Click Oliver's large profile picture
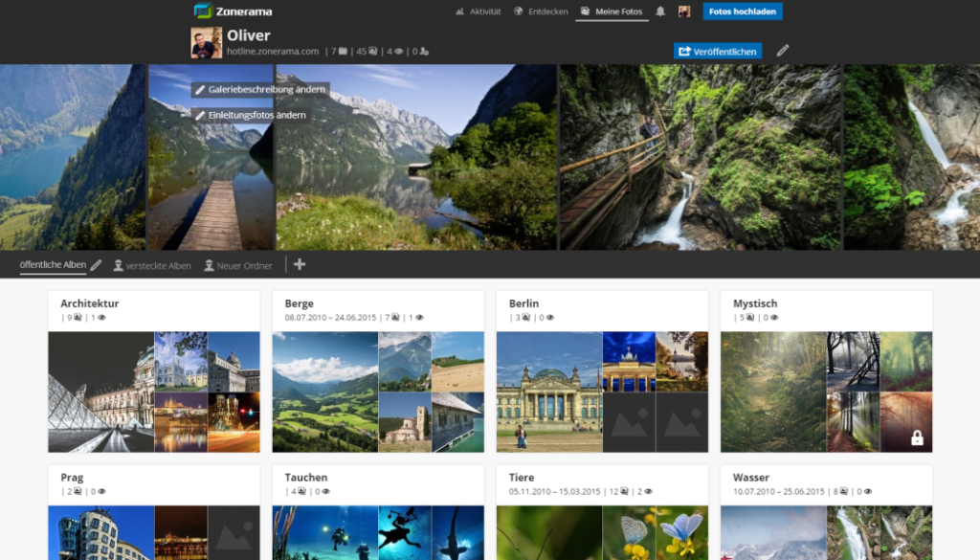This screenshot has height=560, width=980. point(207,42)
